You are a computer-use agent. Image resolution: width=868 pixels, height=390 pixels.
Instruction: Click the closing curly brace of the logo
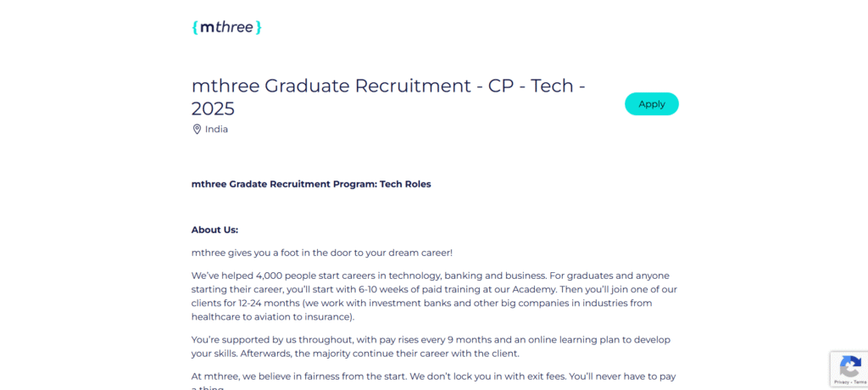[x=259, y=27]
